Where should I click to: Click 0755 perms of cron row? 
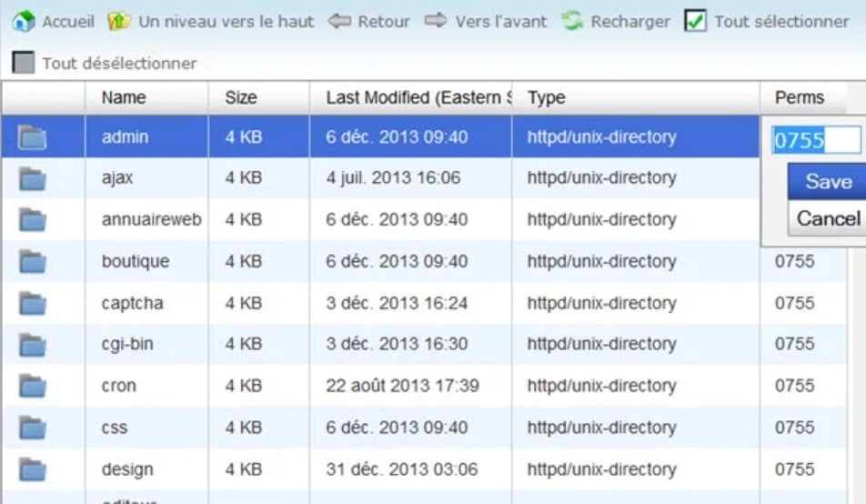pyautogui.click(x=795, y=385)
